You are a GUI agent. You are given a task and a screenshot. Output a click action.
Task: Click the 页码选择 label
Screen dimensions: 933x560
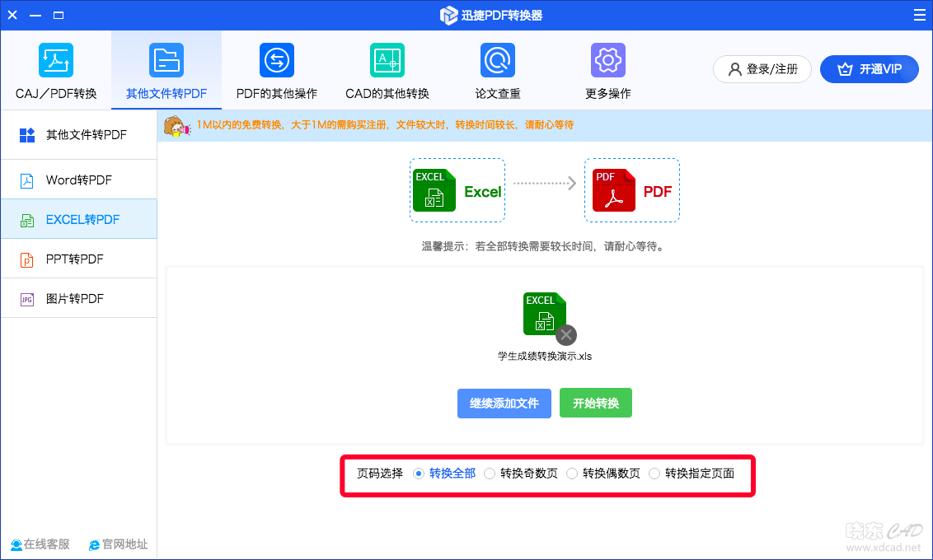click(x=380, y=474)
